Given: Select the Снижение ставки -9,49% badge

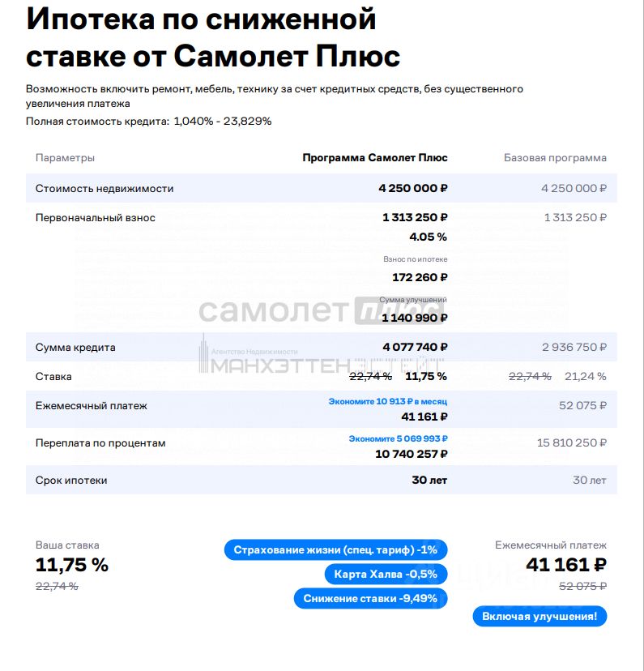Looking at the screenshot, I should click(370, 598).
